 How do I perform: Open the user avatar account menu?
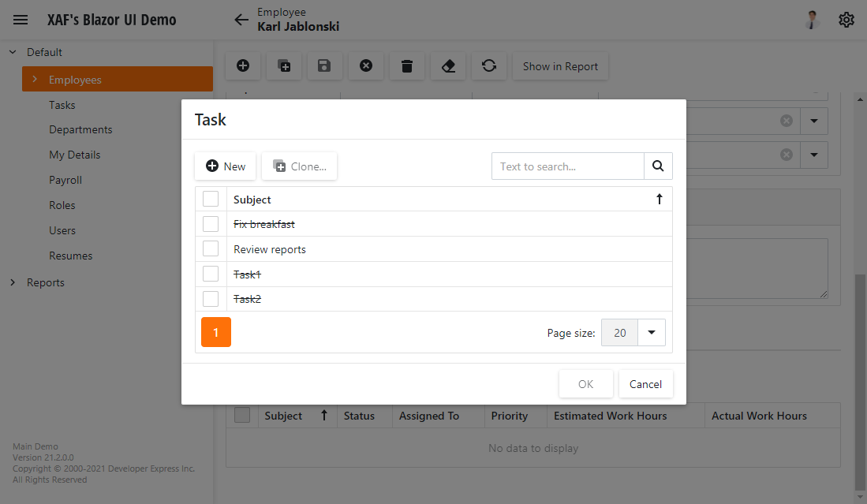pyautogui.click(x=813, y=20)
